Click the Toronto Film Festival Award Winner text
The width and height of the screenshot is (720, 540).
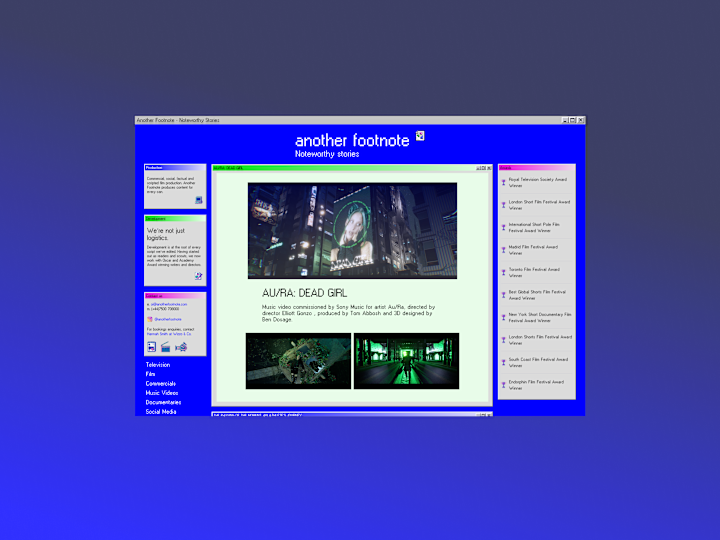pos(534,273)
